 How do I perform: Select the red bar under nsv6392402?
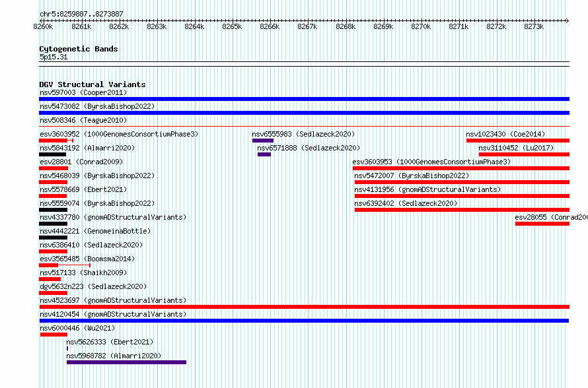[462, 210]
